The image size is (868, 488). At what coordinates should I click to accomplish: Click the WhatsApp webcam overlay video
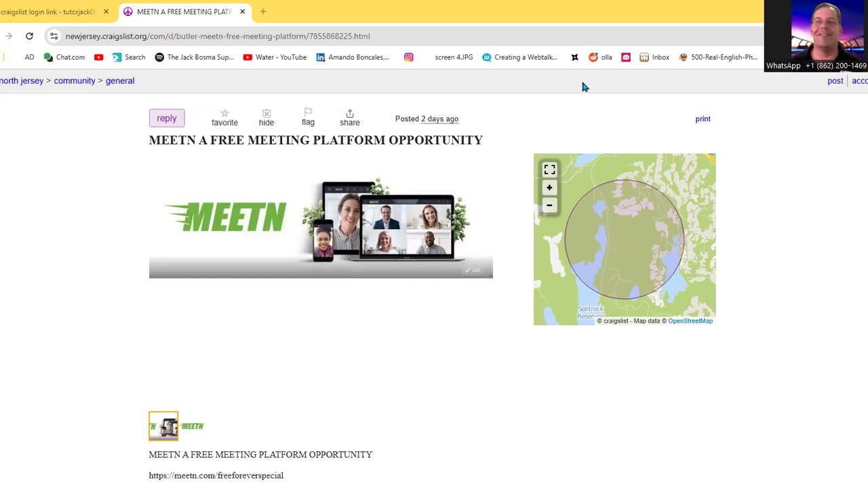[816, 35]
